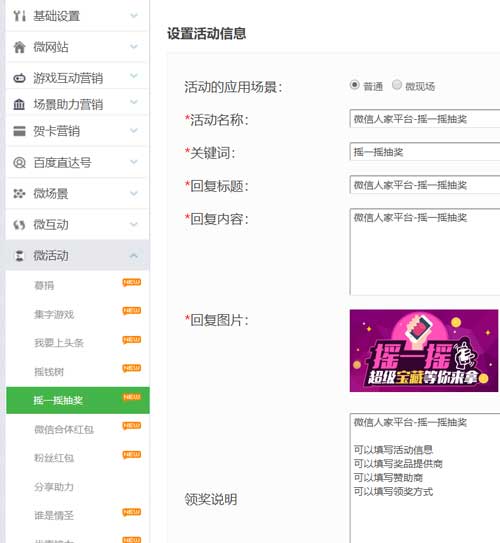500x543 pixels.
Task: Click the icon beside 微活动
Action: tap(19, 256)
